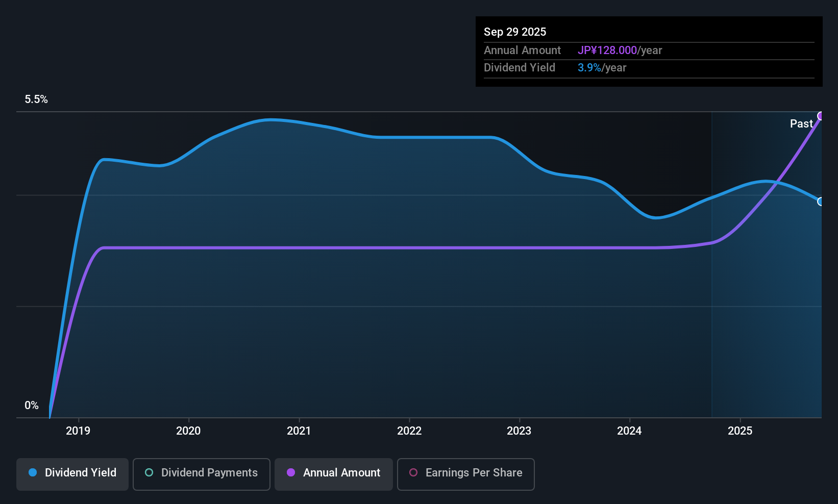Click the 2024 axis label
Image resolution: width=838 pixels, height=504 pixels.
tap(629, 431)
